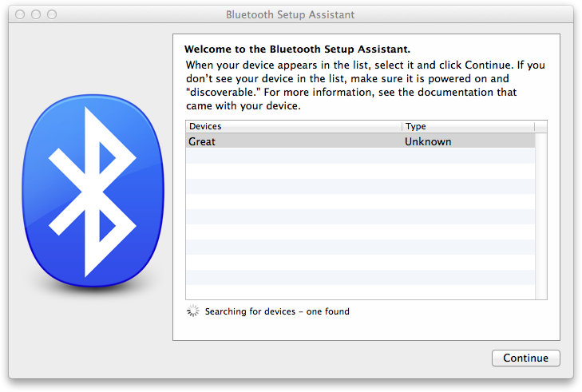582x392 pixels.
Task: Click the Unknown type cell
Action: pos(428,141)
